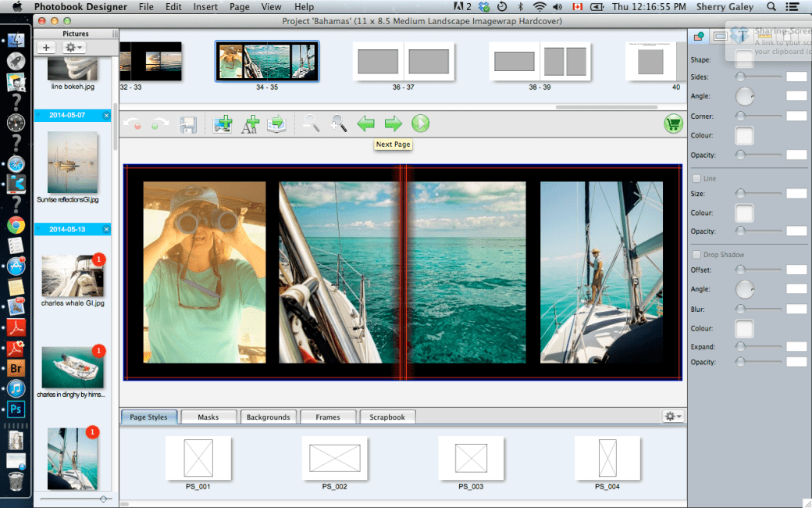Enable the Line checkbox

tap(696, 179)
